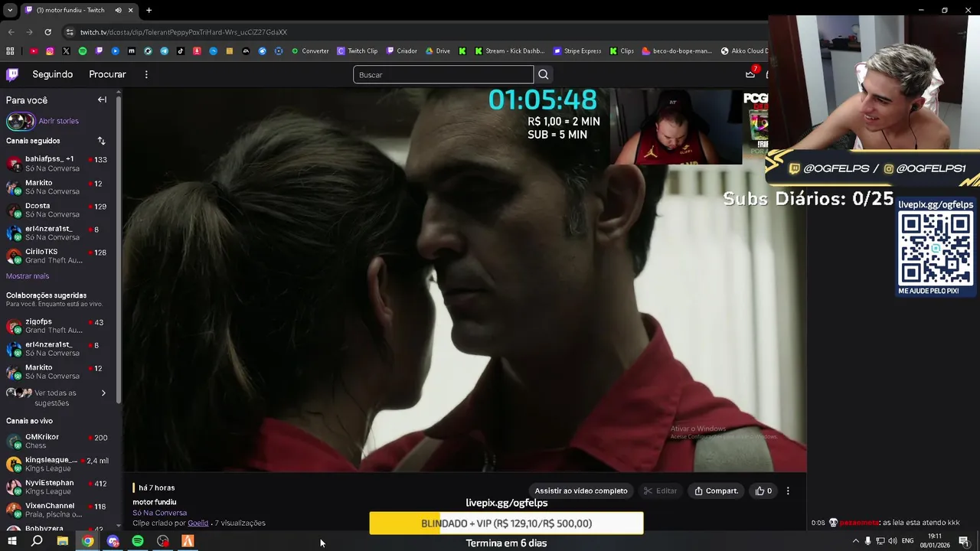The image size is (980, 551).
Task: Open the YouTube bookmark icon
Action: (34, 51)
